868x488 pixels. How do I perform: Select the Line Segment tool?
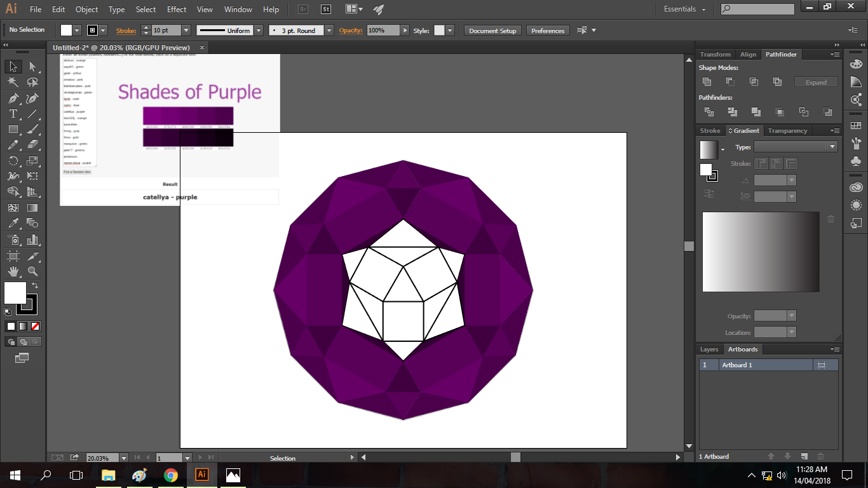(32, 114)
